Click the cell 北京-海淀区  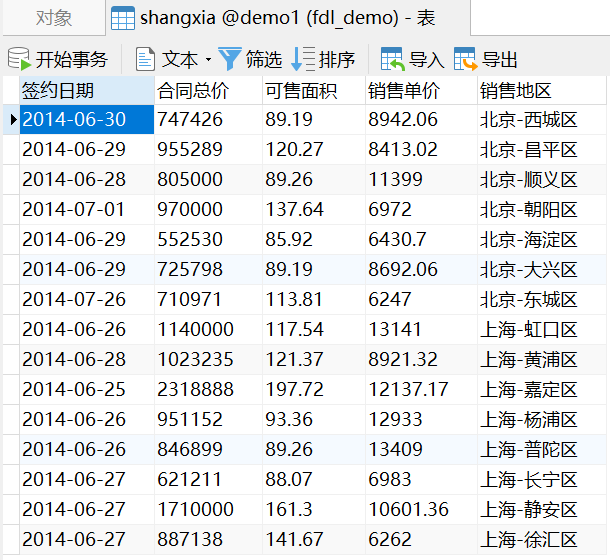click(542, 239)
